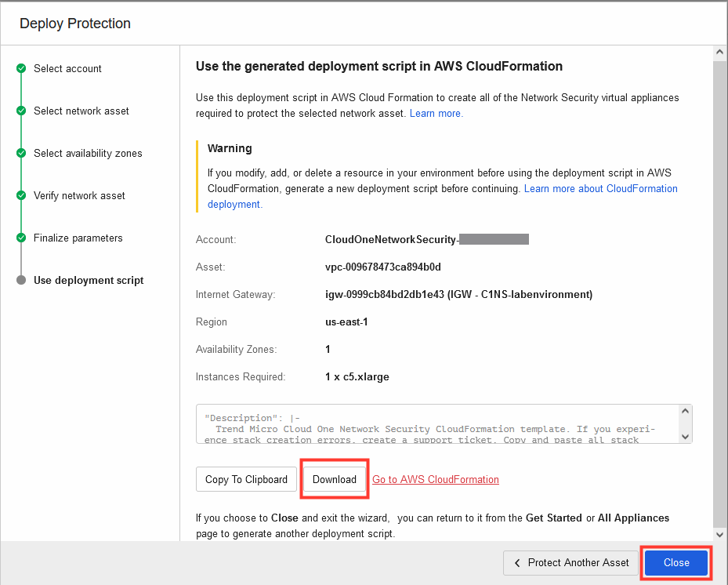Click green checkmark beside Verify network asset
The image size is (728, 585).
click(21, 195)
